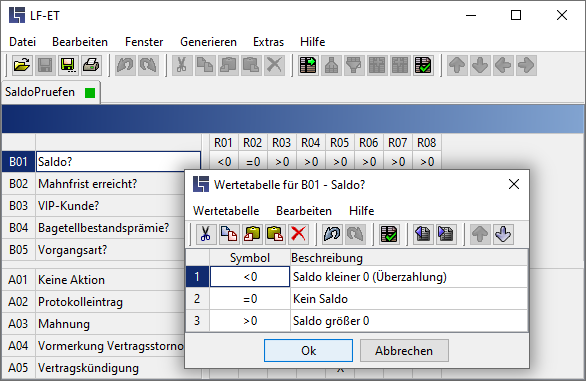Click the move down arrow in main toolbar
The width and height of the screenshot is (586, 381).
point(480,65)
